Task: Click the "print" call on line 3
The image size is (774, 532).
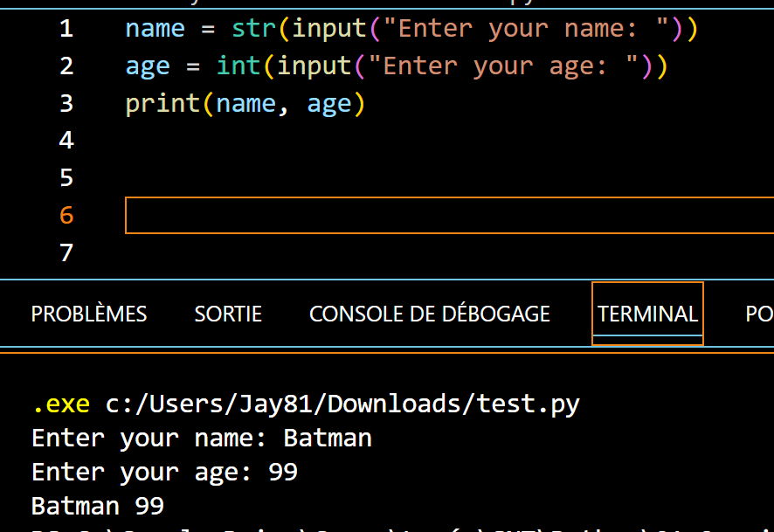Action: 162,104
